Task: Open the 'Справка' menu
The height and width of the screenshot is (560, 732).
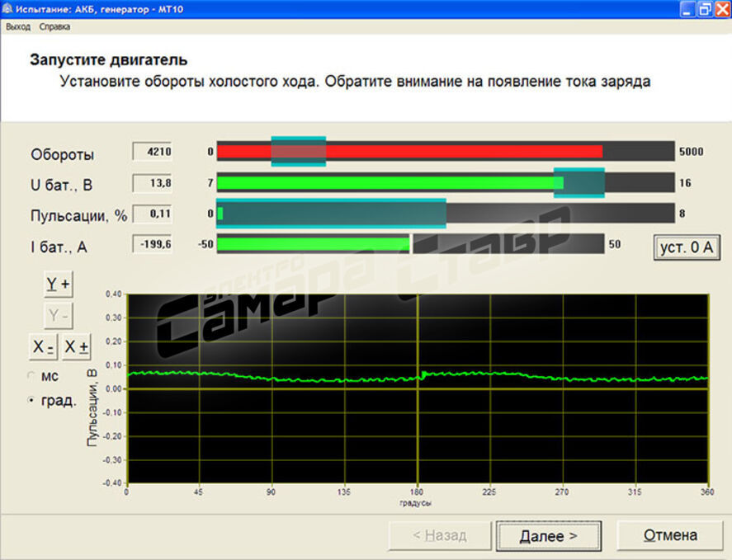Action: pyautogui.click(x=54, y=26)
